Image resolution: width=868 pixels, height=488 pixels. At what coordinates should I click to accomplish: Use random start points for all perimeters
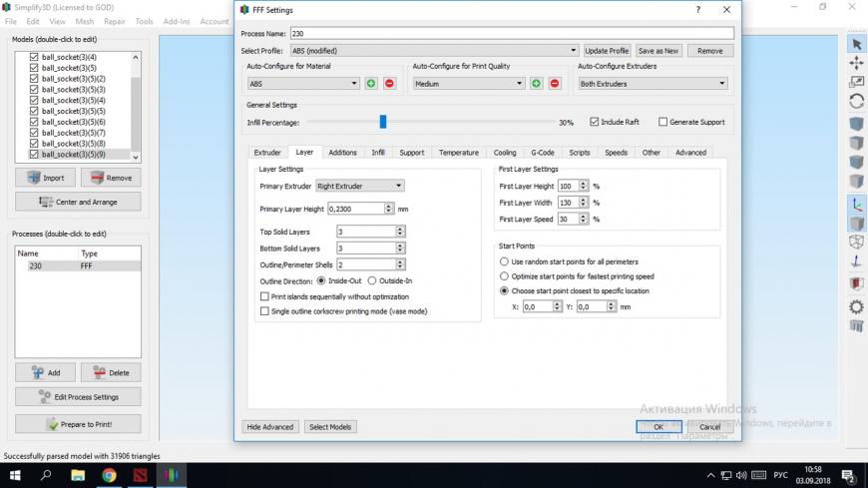504,261
